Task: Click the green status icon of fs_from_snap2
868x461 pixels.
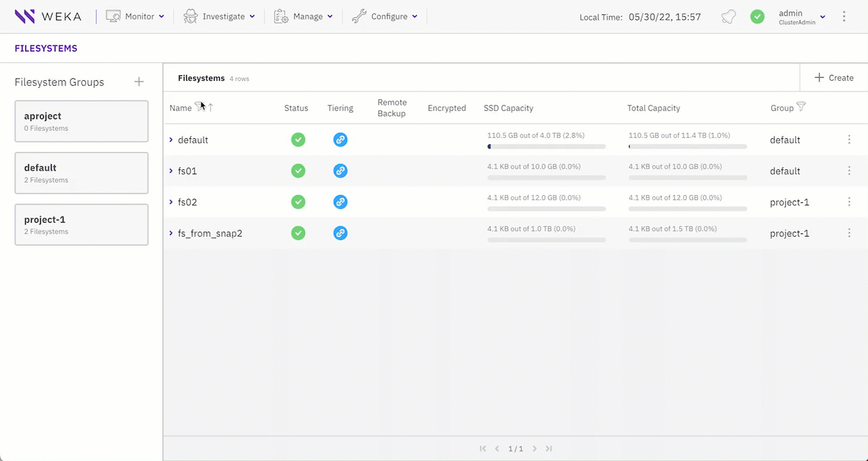Action: tap(298, 233)
